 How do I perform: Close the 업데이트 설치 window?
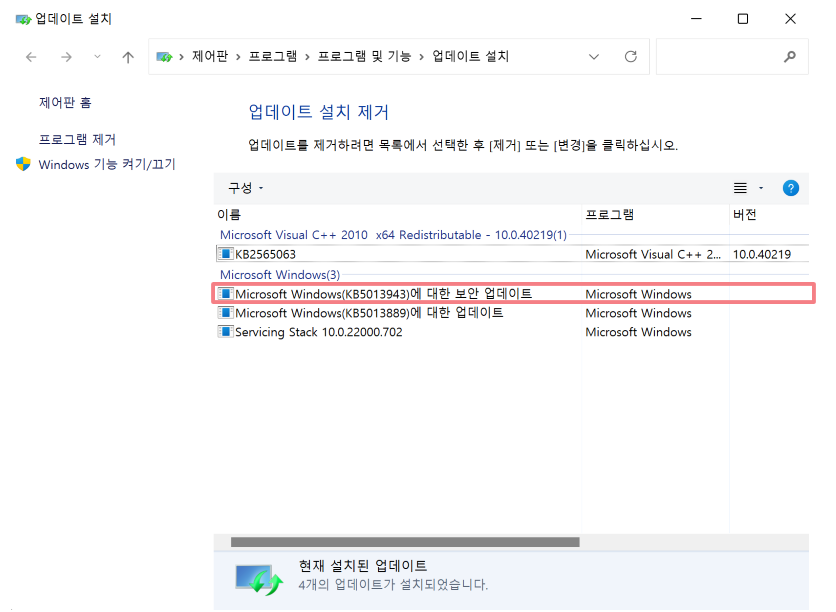(790, 19)
